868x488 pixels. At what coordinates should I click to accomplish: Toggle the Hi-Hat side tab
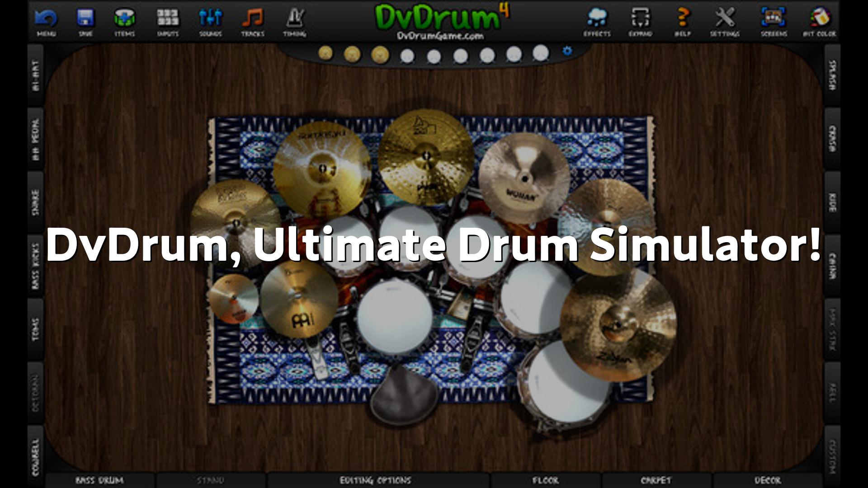[x=36, y=75]
